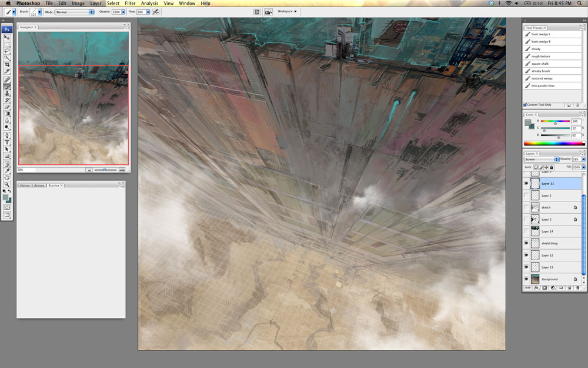Delete layer using Layers trash icon
The image size is (588, 368).
click(577, 288)
